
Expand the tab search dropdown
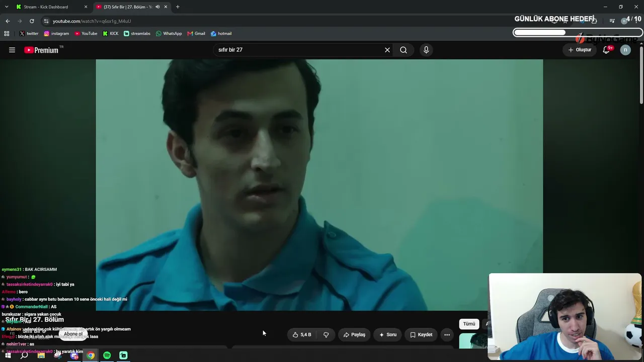7,7
